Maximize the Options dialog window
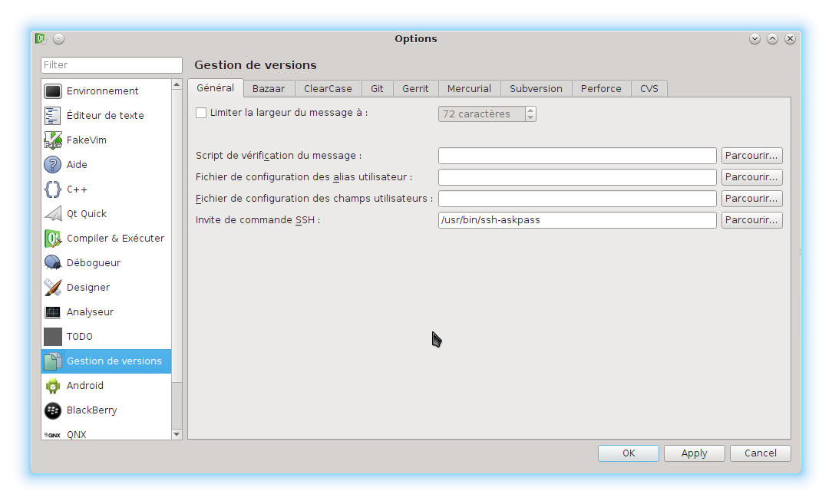 coord(773,38)
